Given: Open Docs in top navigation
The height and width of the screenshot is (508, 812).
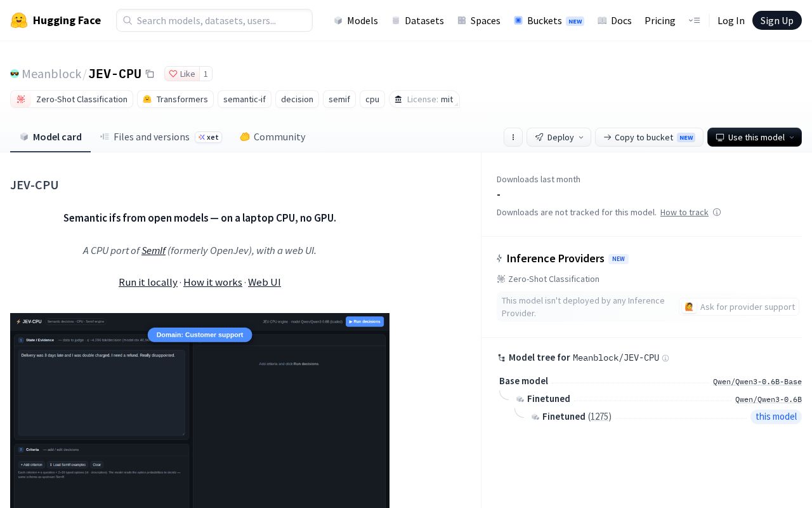Looking at the screenshot, I should tap(615, 20).
